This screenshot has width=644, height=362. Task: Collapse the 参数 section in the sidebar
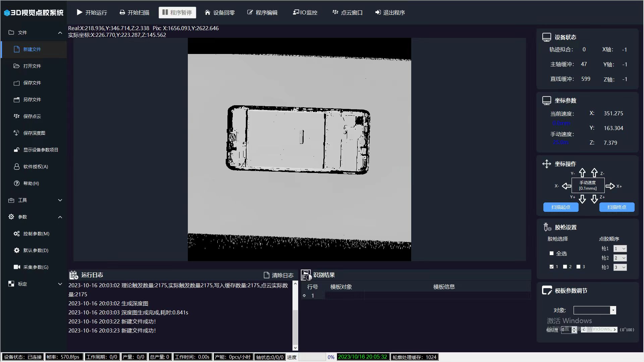pos(60,217)
